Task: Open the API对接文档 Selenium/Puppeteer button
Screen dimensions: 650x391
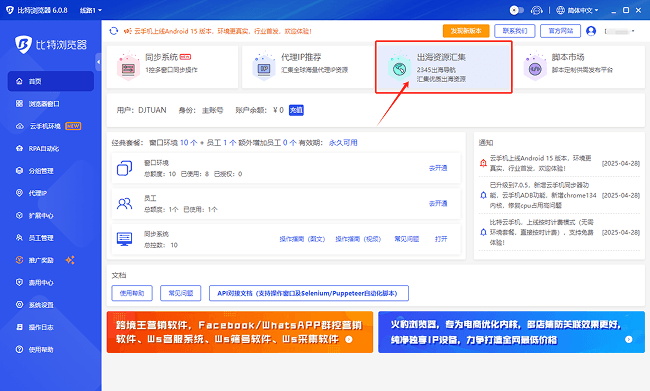Action: pos(309,293)
